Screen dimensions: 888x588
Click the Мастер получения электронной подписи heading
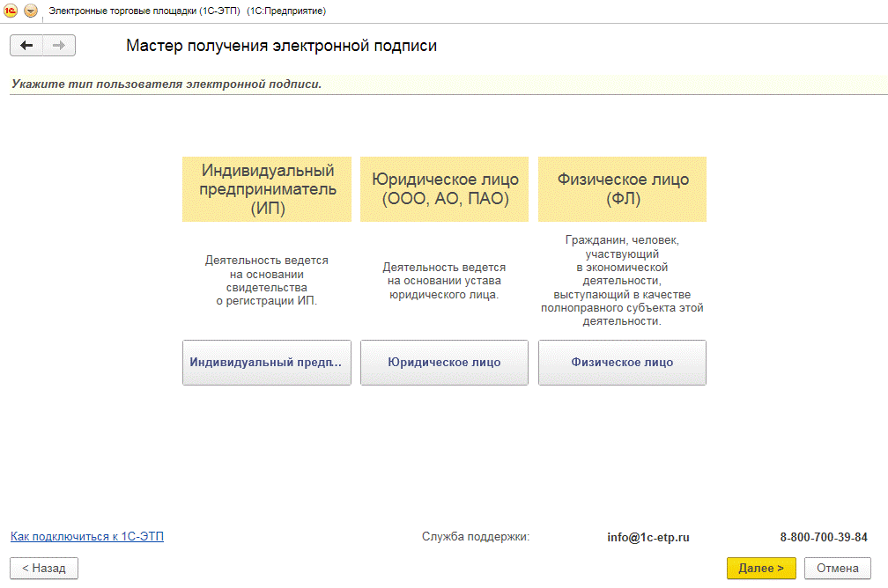tap(282, 45)
